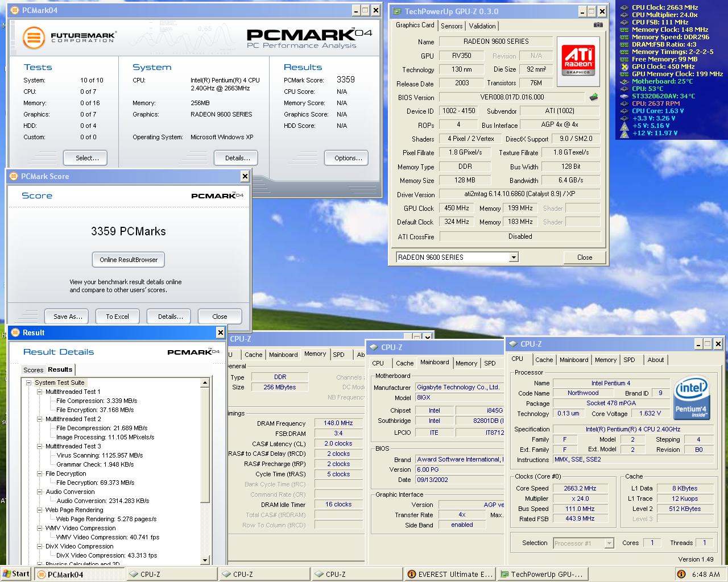The height and width of the screenshot is (582, 728).
Task: Open Mainboard tab in Memory CPU-Z window
Action: coord(283,355)
